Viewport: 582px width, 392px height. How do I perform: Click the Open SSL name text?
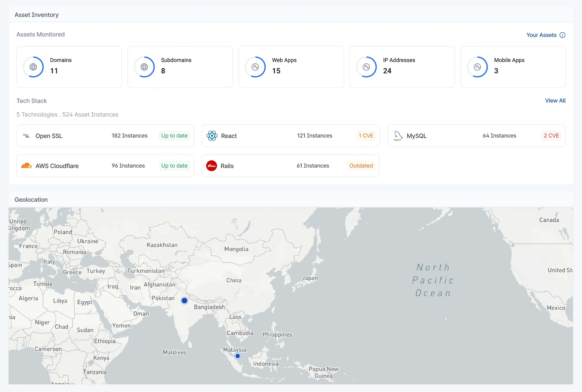(x=49, y=136)
